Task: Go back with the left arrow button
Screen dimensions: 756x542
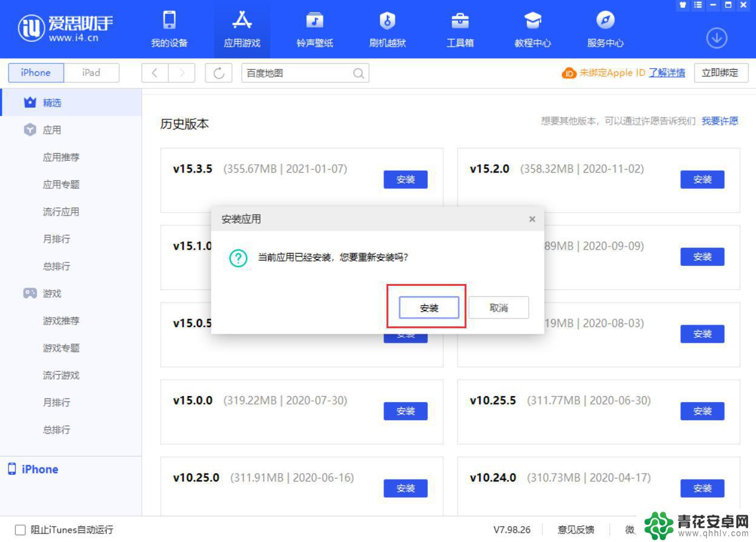Action: click(x=155, y=73)
